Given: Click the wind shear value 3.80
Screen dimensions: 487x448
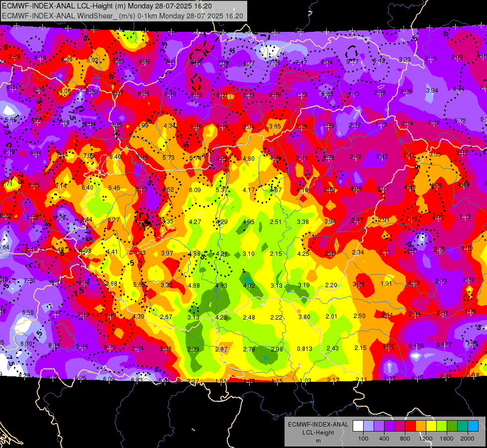Looking at the screenshot, I should point(304,317).
